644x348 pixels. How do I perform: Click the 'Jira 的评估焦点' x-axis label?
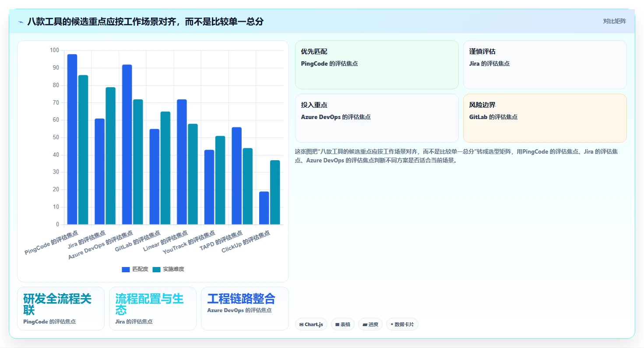coord(87,239)
